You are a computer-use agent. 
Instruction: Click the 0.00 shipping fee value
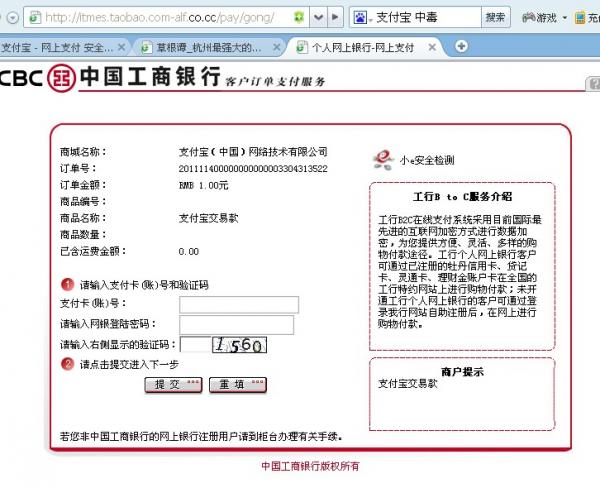189,251
